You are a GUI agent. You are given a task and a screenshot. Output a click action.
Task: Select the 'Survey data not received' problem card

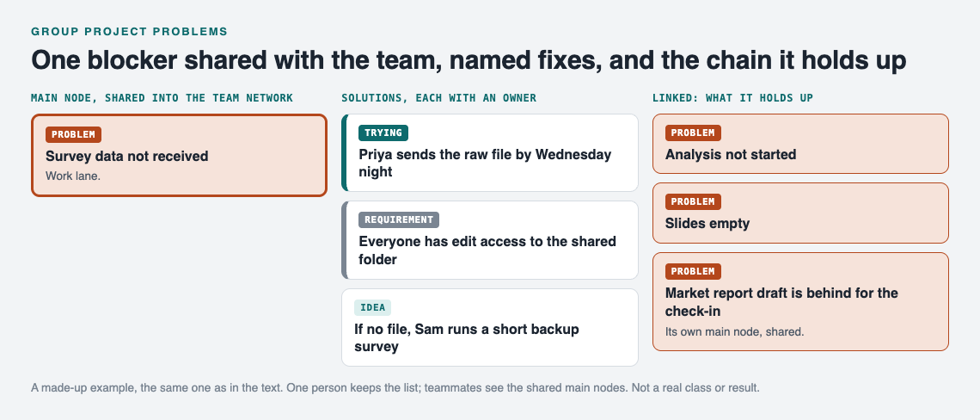[x=179, y=155]
